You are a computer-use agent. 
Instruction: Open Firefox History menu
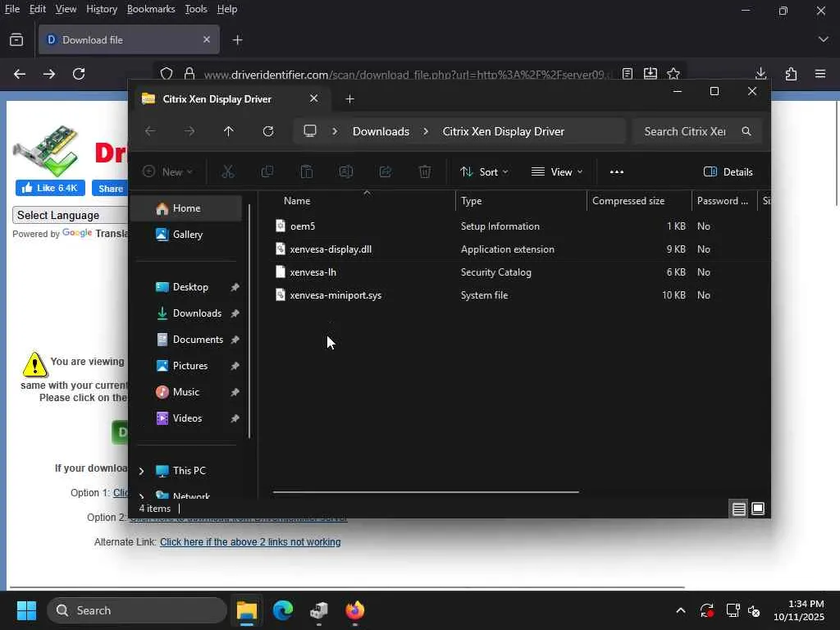pos(102,9)
